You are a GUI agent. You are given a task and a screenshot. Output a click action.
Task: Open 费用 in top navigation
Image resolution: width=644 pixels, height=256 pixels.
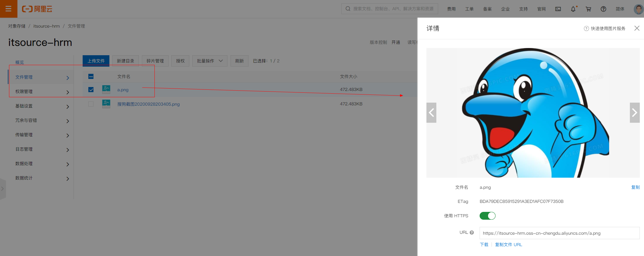point(451,9)
